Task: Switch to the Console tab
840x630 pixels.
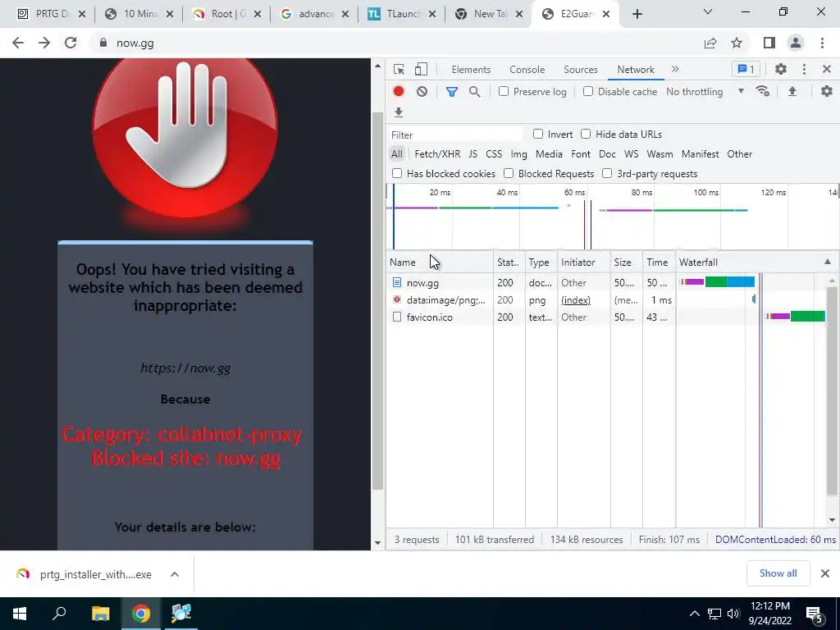Action: tap(527, 70)
